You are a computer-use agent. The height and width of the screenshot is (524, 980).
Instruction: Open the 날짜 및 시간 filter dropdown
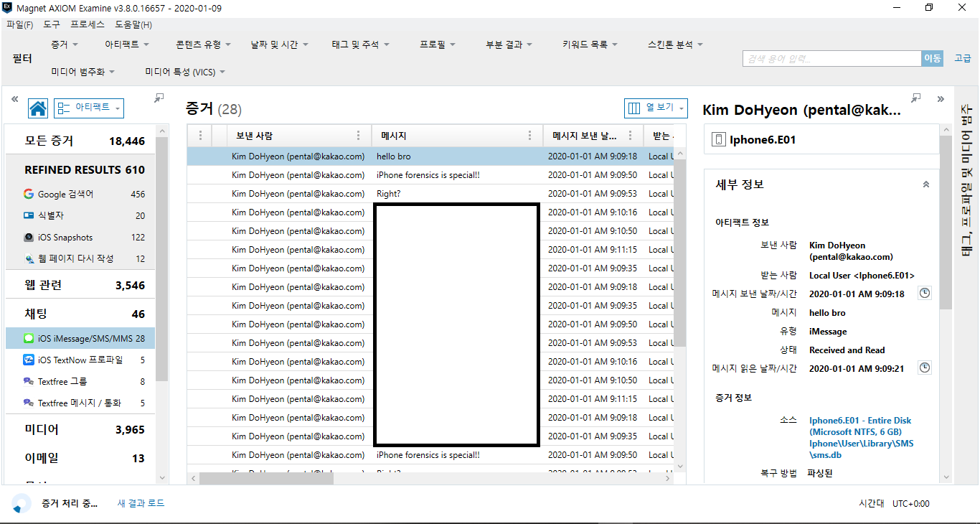[x=280, y=45]
